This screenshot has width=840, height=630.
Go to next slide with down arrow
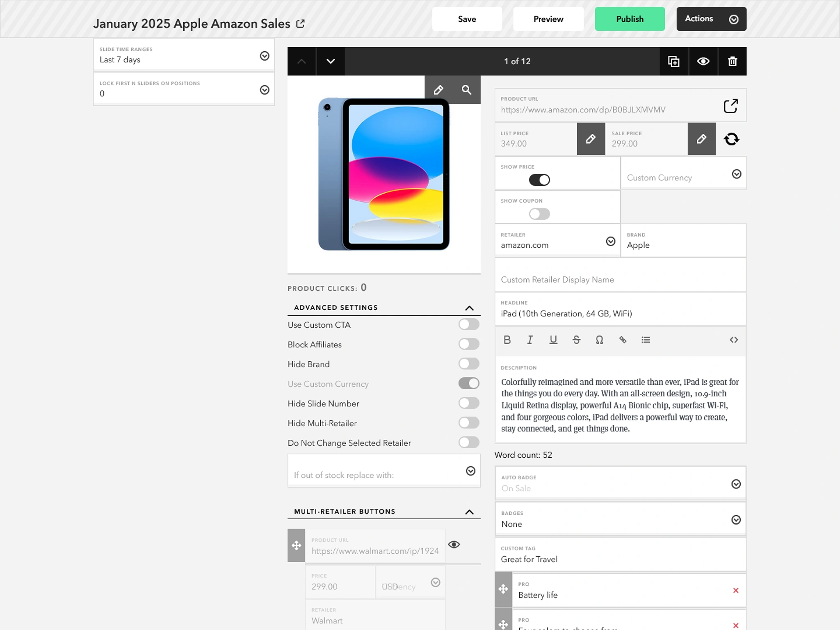tap(330, 62)
